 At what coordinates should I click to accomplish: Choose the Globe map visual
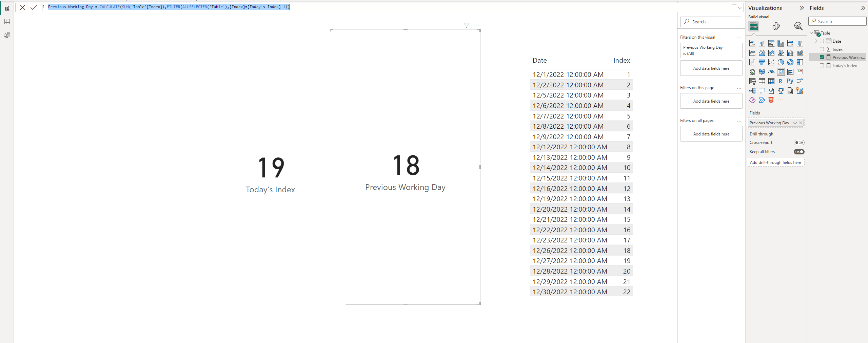coord(752,72)
